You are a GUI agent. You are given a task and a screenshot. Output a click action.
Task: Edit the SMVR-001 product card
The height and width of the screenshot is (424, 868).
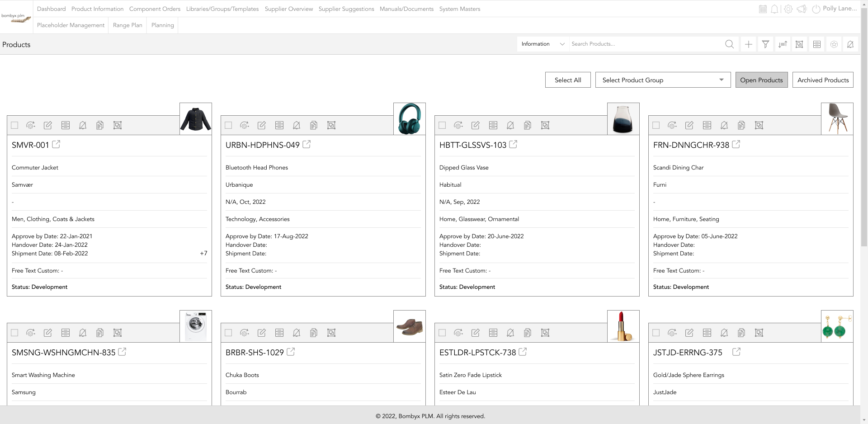(x=47, y=125)
